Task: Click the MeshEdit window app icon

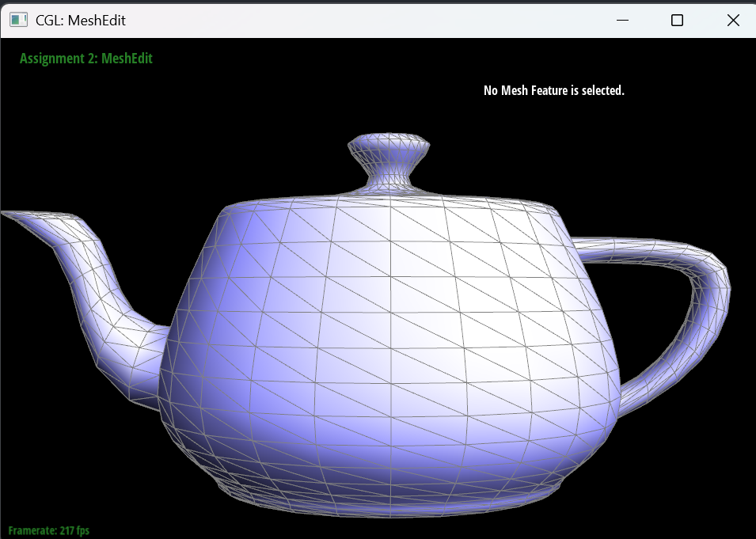Action: coord(19,21)
